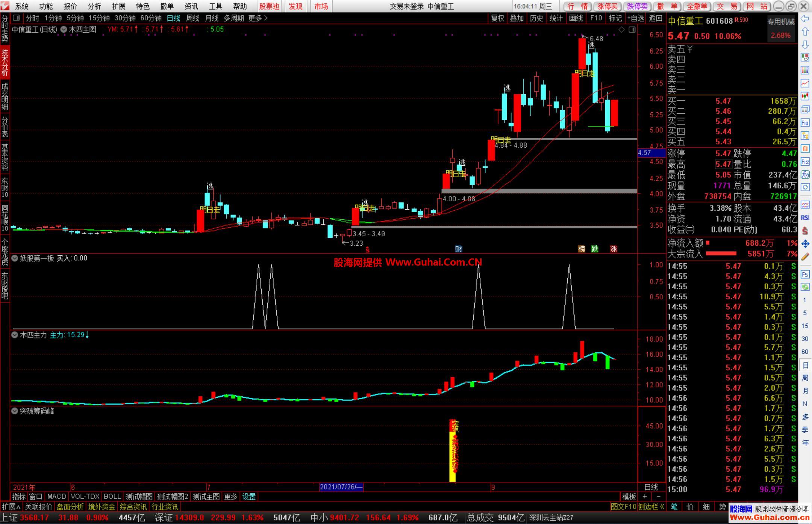Viewport: 812px width, 524px height.
Task: Click the multi-color grid report icon
Action: pos(805,70)
